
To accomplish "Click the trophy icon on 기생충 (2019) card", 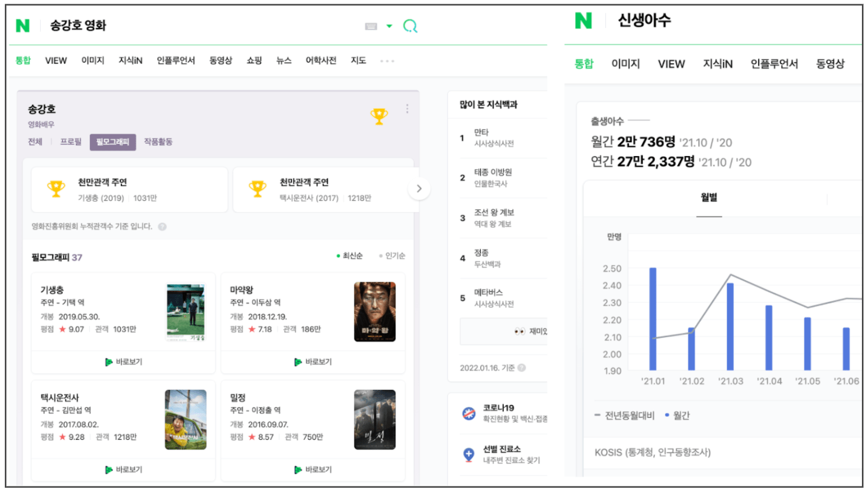I will coord(56,189).
